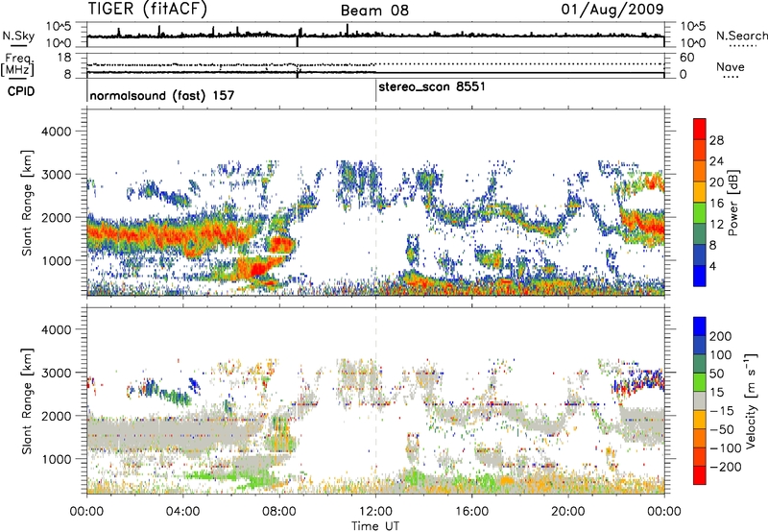Click the 'N.Sky' legend label
The image size is (768, 532).
coord(18,36)
